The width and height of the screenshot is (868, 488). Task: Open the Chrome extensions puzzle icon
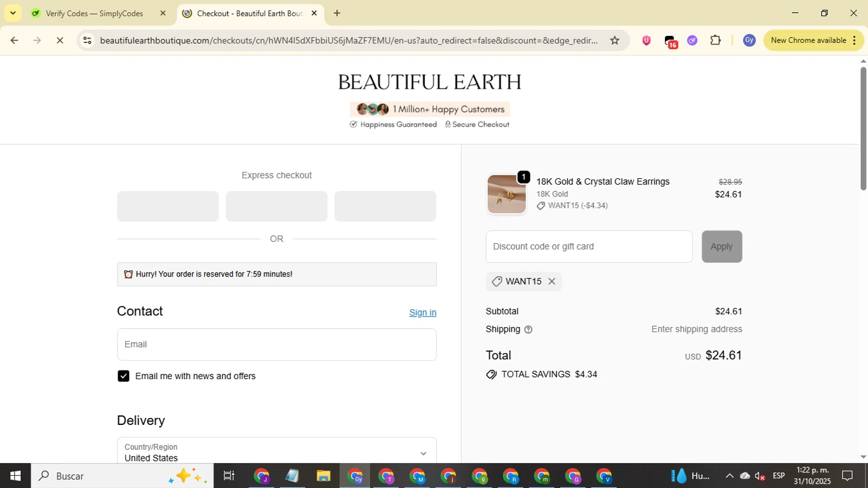coord(716,41)
